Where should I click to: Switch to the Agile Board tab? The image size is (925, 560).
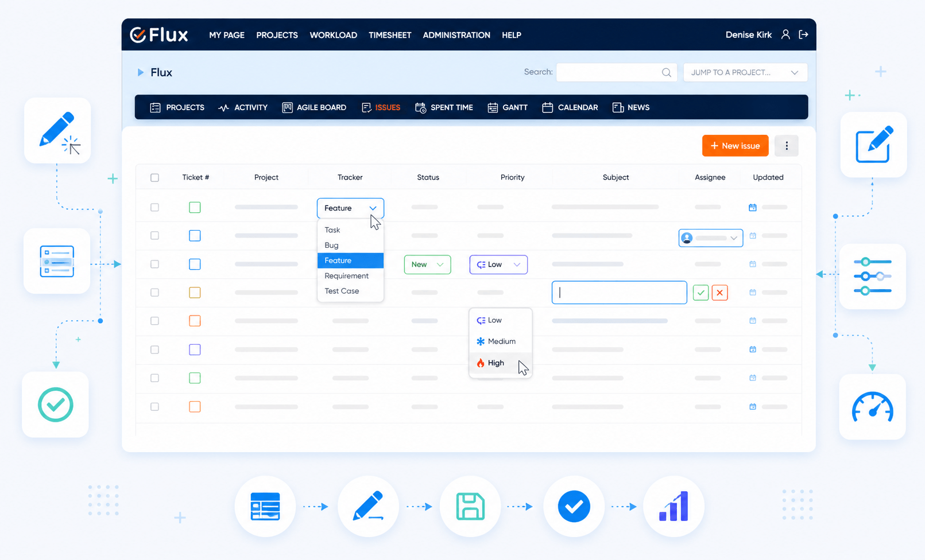tap(314, 107)
